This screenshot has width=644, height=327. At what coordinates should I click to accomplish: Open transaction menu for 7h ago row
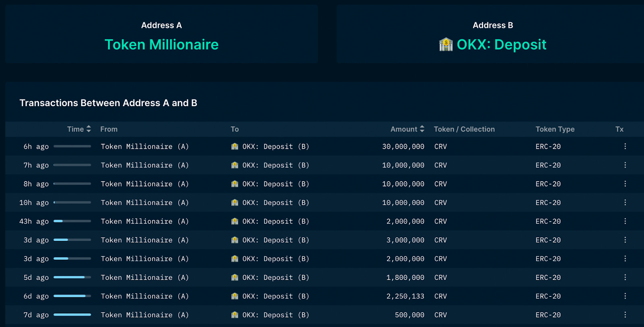625,165
